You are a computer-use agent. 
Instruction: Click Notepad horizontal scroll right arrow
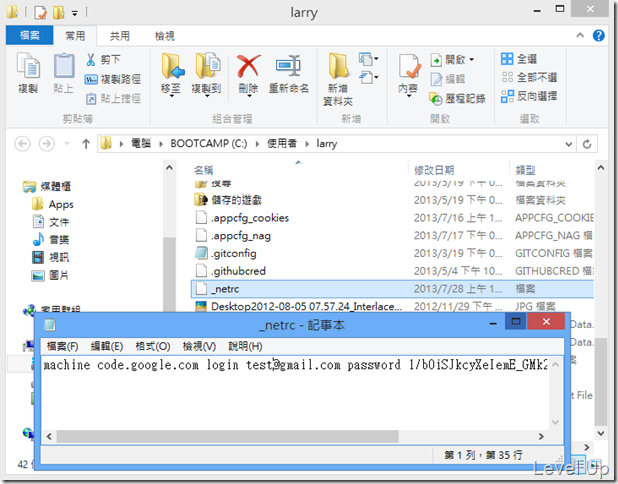pyautogui.click(x=541, y=436)
